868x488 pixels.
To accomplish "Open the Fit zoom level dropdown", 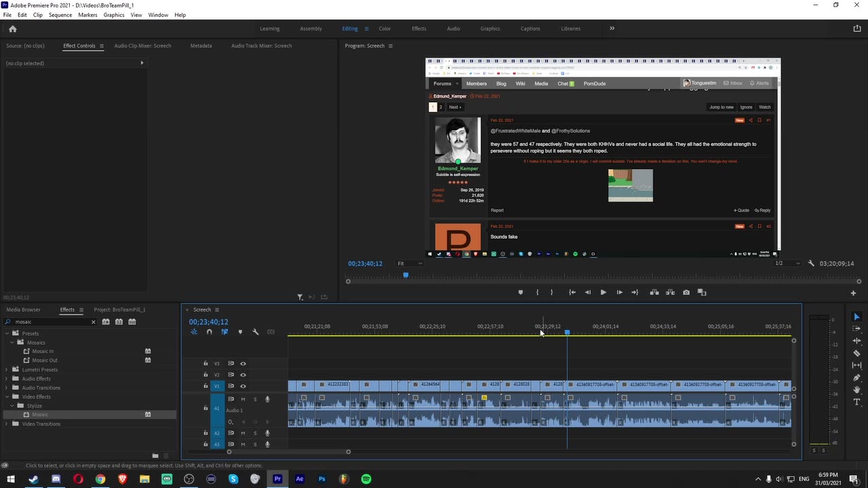I will [410, 264].
